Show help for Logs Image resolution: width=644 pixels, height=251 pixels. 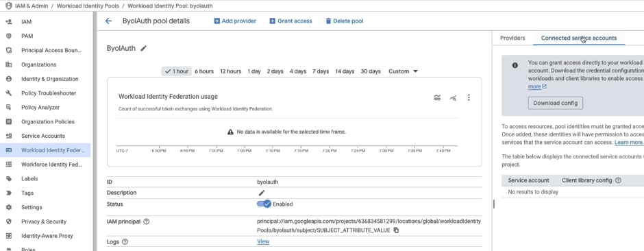pos(125,242)
